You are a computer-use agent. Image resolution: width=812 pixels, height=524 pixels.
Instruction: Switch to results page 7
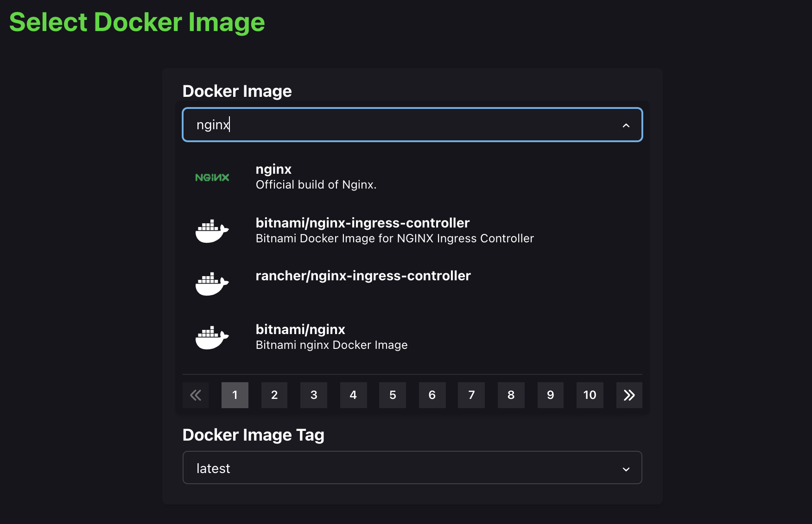[x=471, y=395]
